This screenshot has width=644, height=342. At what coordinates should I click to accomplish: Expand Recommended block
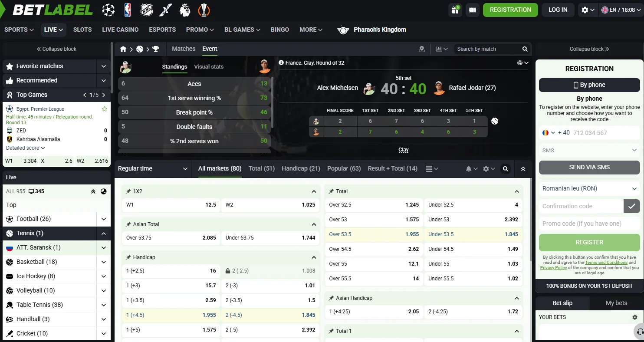tap(104, 81)
